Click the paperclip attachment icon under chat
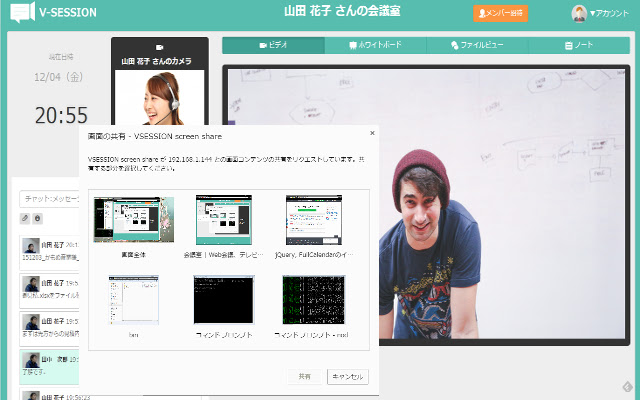The image size is (640, 400). pos(25,218)
